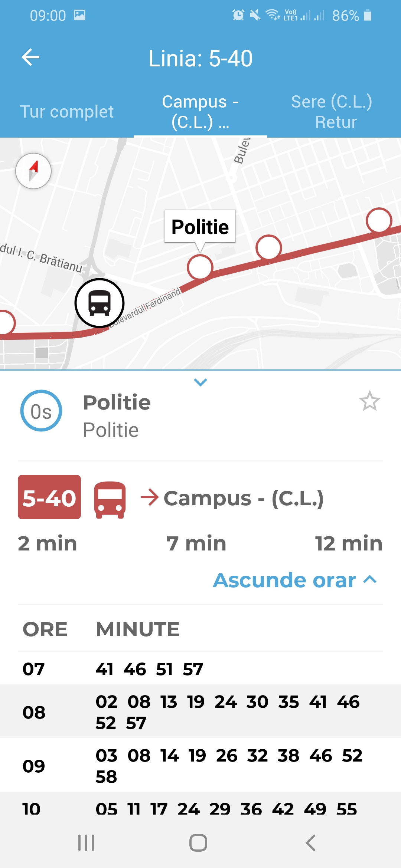
Task: Toggle the favorite star for Politie
Action: pos(370,401)
